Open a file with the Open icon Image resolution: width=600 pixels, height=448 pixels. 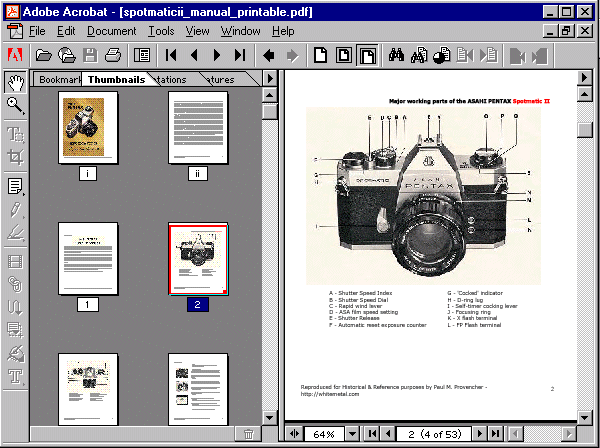point(44,56)
